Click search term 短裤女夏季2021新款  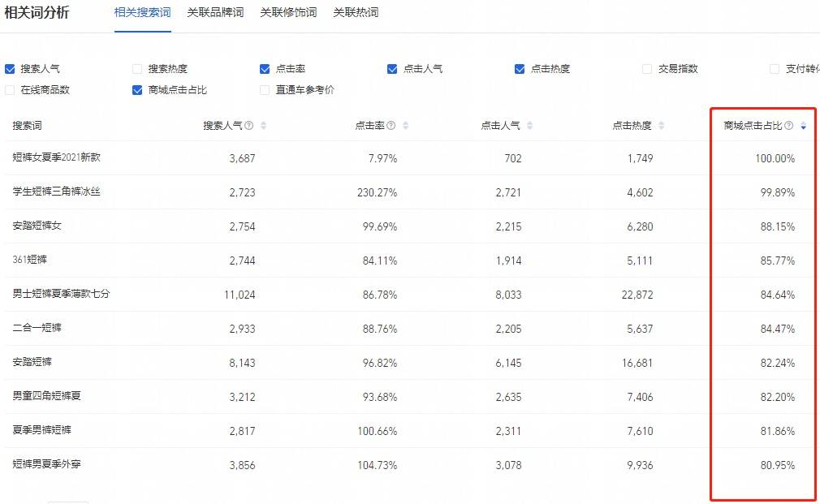click(57, 157)
